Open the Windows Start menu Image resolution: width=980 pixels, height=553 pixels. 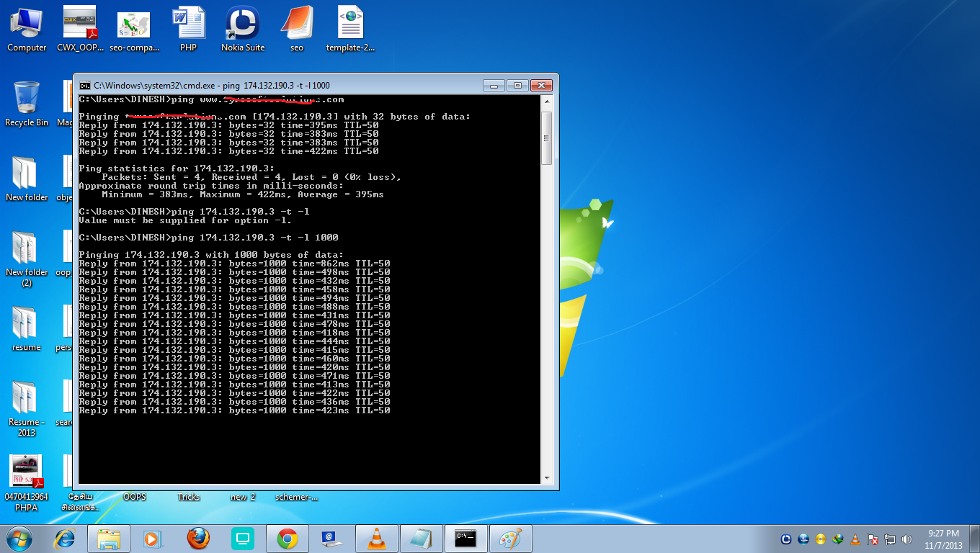click(19, 538)
